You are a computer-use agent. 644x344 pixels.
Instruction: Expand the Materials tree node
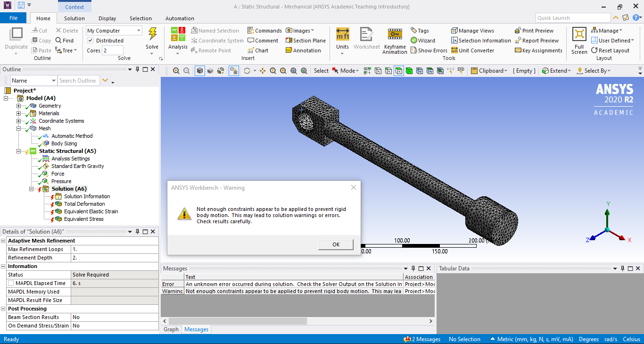19,113
